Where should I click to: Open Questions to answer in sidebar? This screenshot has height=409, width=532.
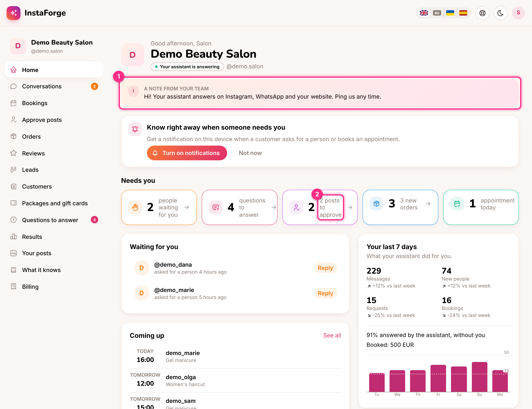pyautogui.click(x=54, y=220)
